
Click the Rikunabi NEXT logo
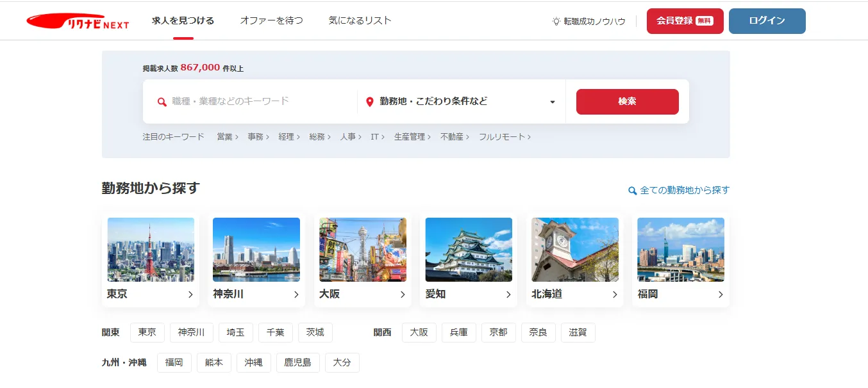pos(78,21)
